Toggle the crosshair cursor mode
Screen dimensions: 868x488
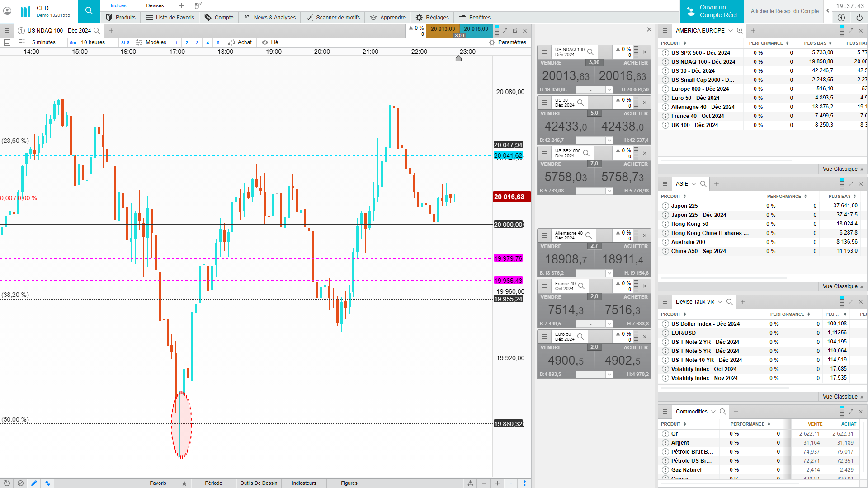(x=511, y=483)
